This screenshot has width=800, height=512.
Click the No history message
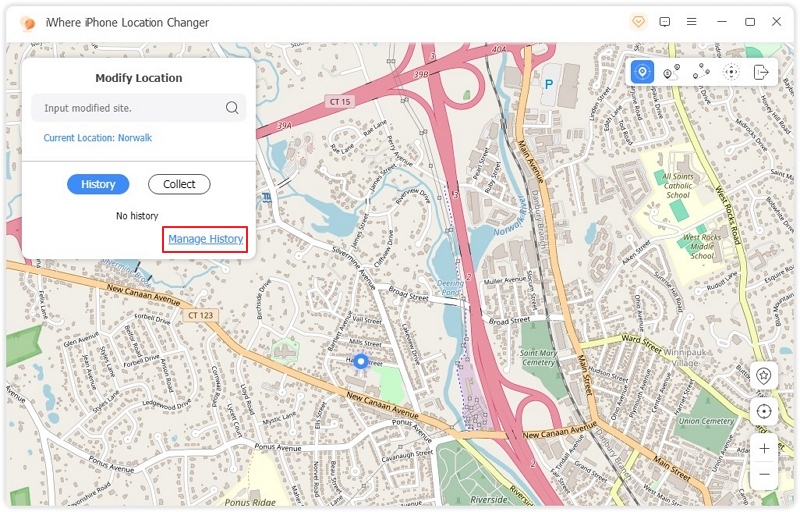click(x=137, y=216)
